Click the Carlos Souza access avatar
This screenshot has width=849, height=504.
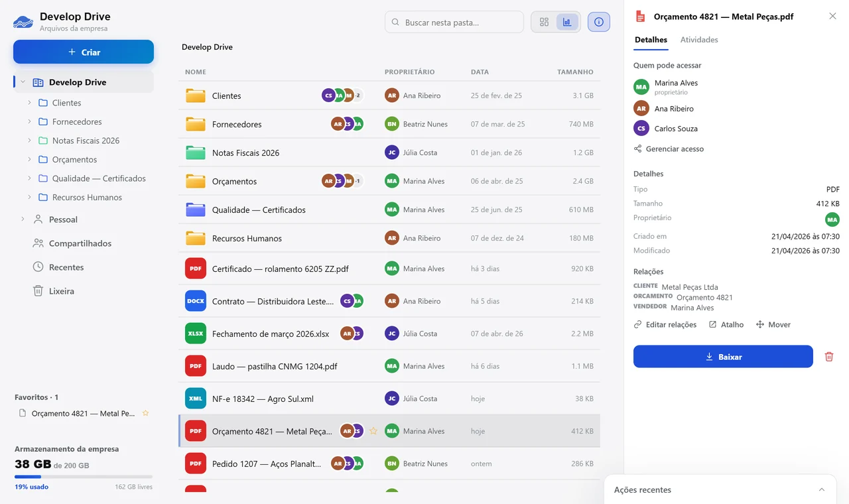point(641,128)
